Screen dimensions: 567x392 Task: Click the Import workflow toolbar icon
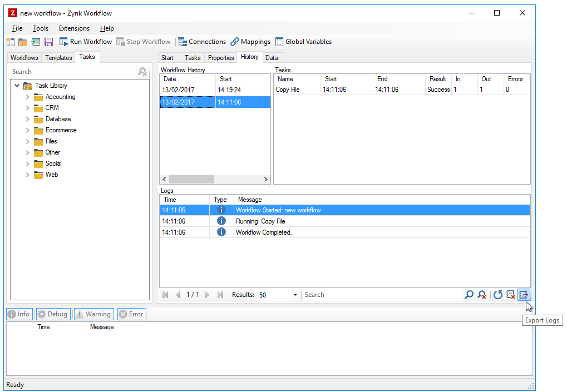[x=36, y=42]
